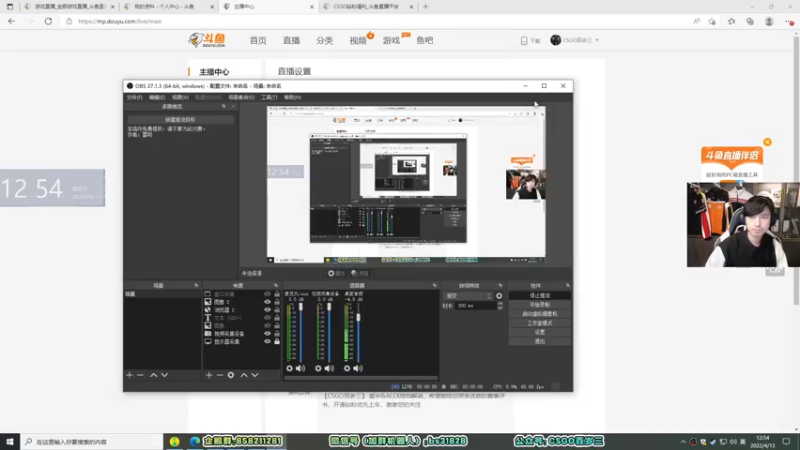
Task: Open browser settings and more menu
Action: click(789, 21)
